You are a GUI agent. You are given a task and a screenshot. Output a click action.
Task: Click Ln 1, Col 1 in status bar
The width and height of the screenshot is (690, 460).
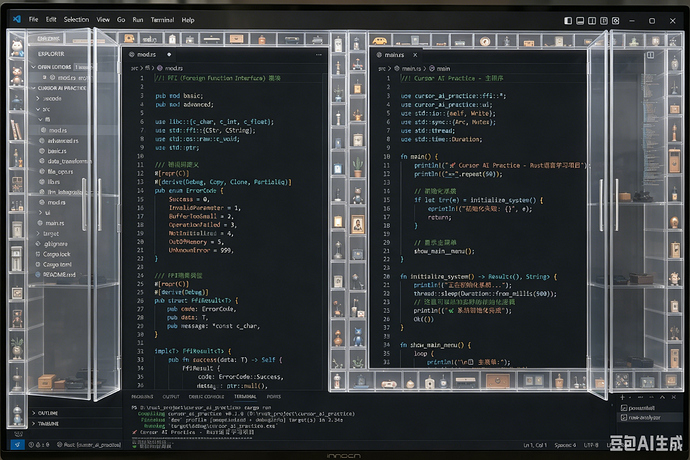coord(535,445)
